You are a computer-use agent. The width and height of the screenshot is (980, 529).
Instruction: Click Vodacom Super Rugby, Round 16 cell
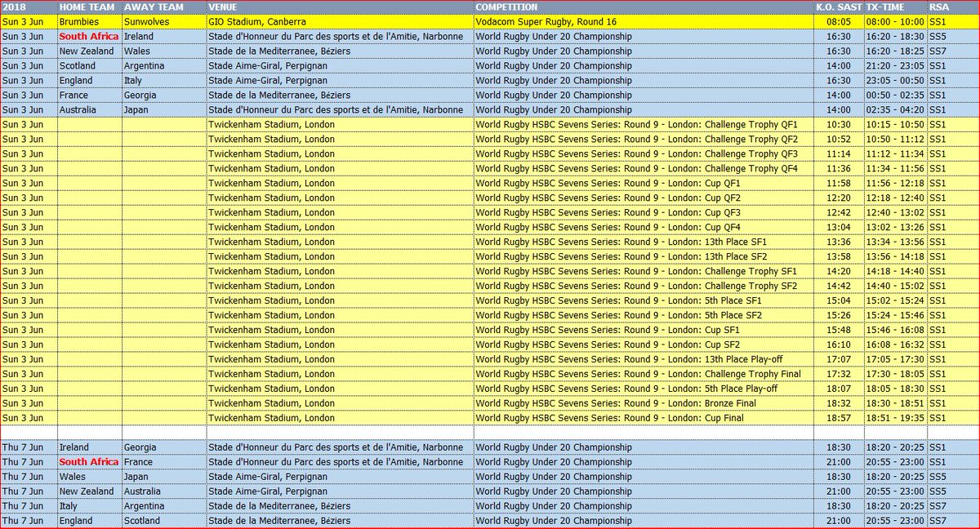coord(644,22)
